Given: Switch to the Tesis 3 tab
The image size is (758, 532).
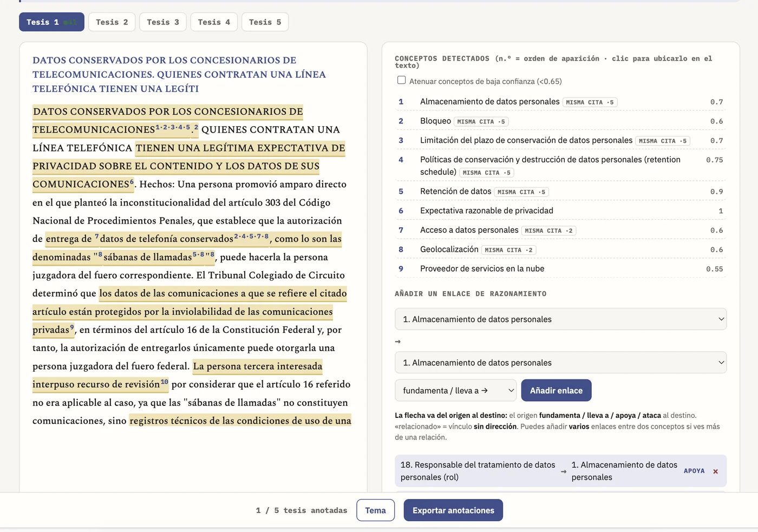Looking at the screenshot, I should (163, 22).
